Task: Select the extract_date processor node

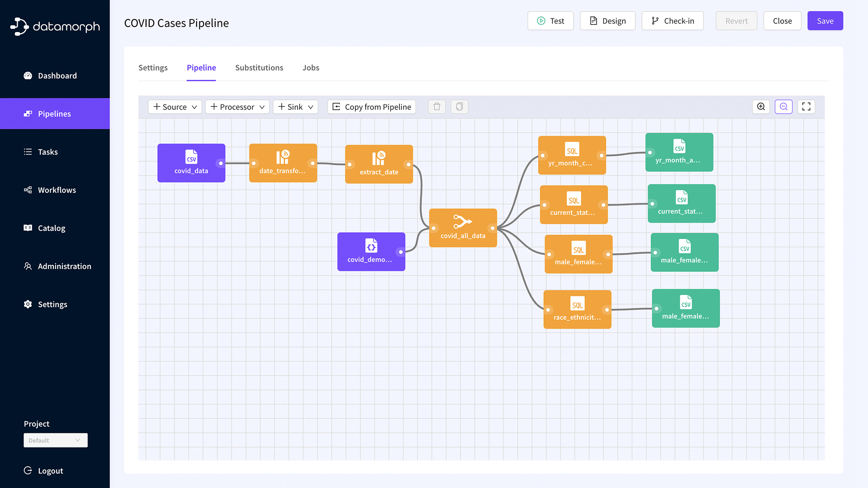Action: point(379,164)
